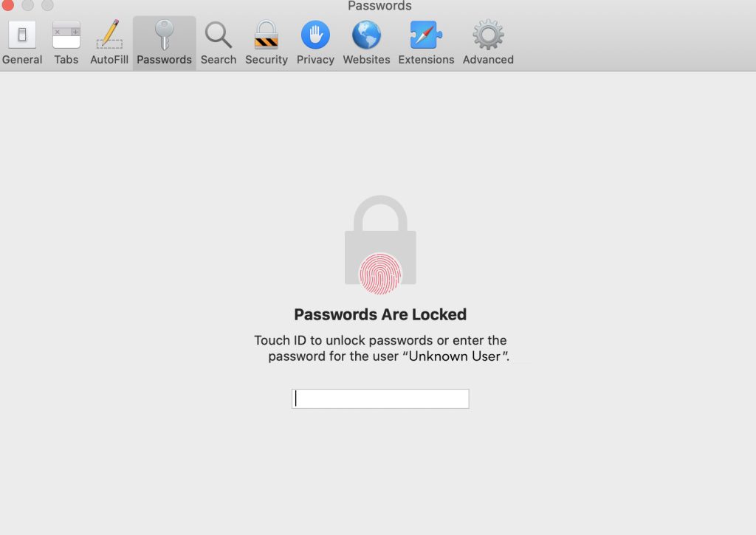Viewport: 756px width, 535px height.
Task: Click the Passwords window title text
Action: point(379,6)
